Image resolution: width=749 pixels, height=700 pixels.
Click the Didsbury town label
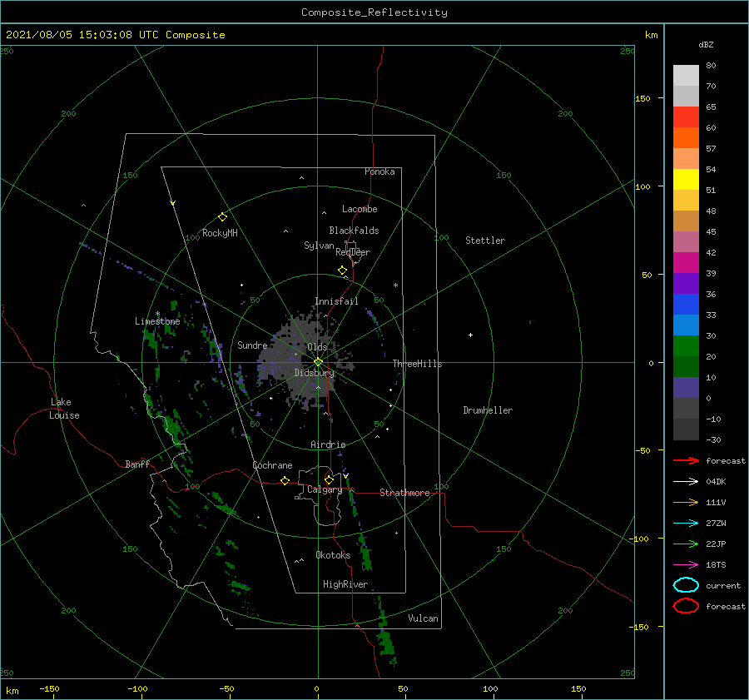[314, 373]
